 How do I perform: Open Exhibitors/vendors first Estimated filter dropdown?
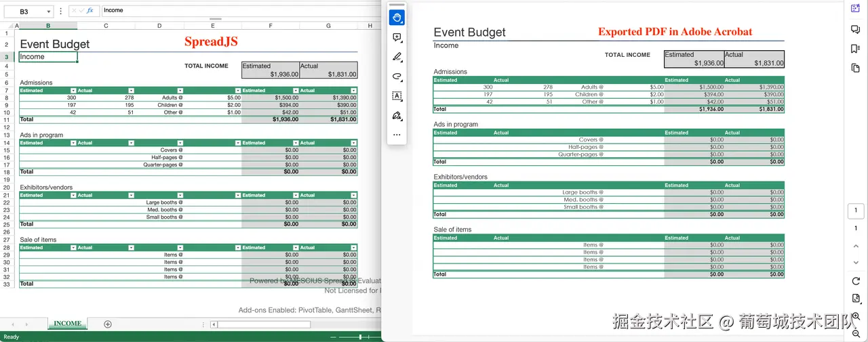73,195
